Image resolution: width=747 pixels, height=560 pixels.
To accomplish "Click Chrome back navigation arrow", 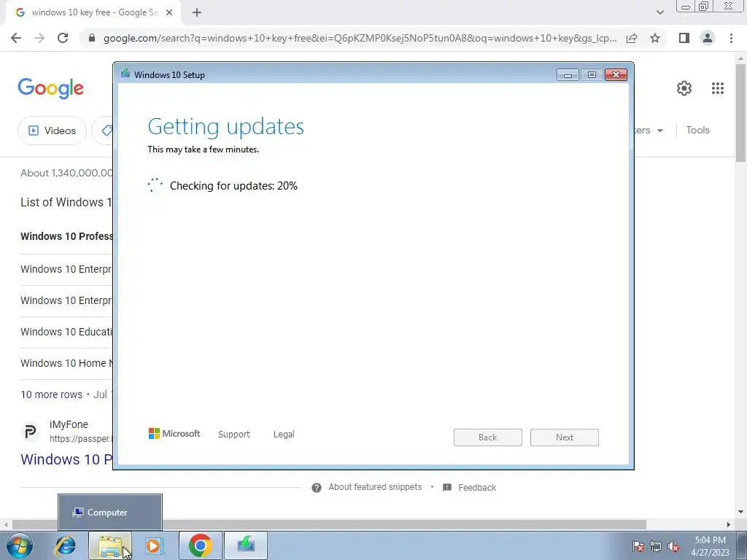I will pyautogui.click(x=16, y=38).
